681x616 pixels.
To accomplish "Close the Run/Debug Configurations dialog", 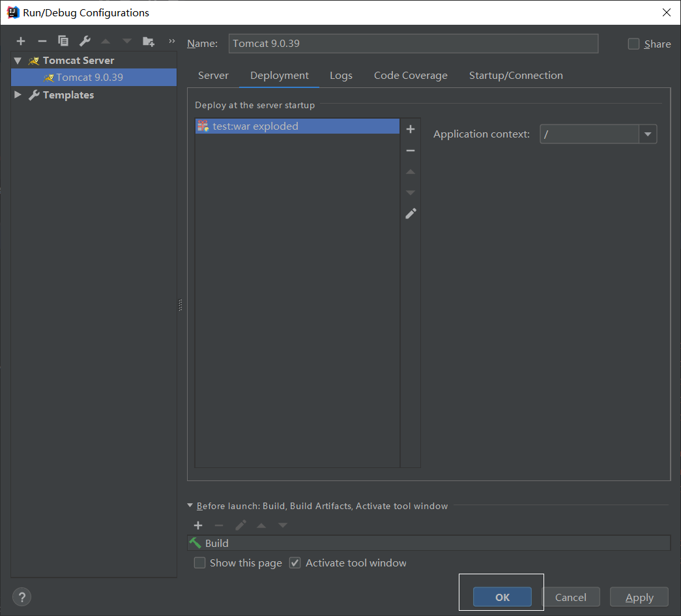I will click(667, 12).
